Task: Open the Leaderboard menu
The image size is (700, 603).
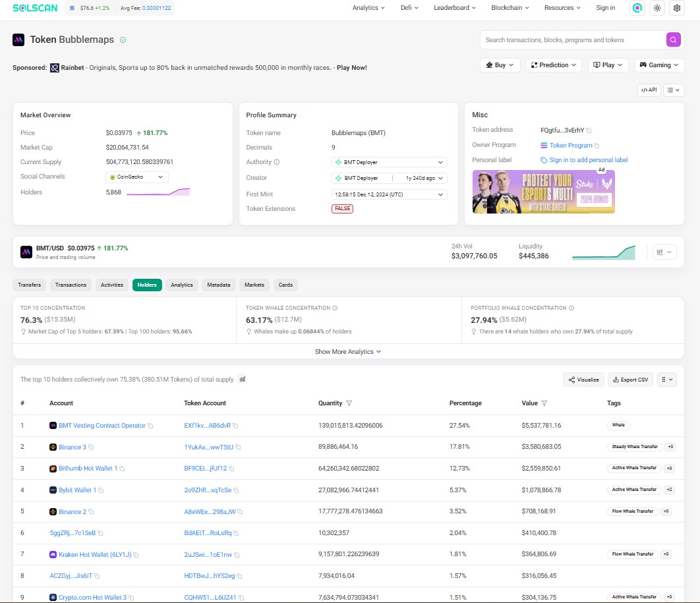Action: click(454, 8)
